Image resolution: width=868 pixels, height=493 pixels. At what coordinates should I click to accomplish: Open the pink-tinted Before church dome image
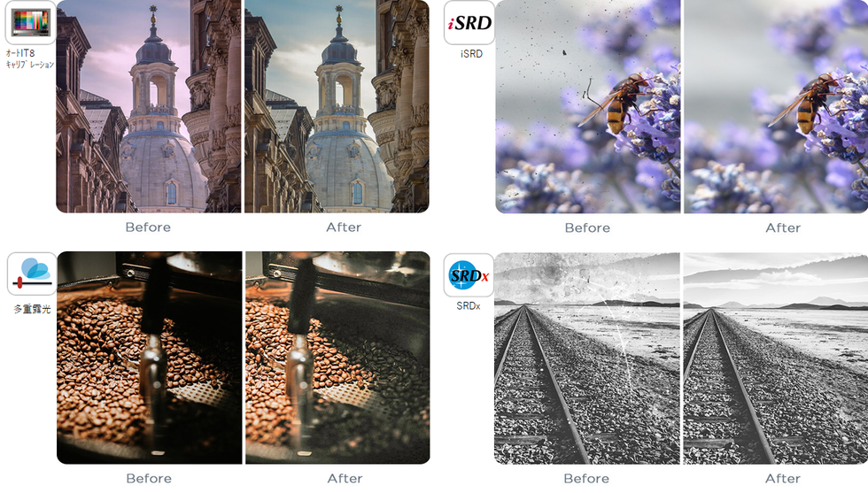pos(149,106)
